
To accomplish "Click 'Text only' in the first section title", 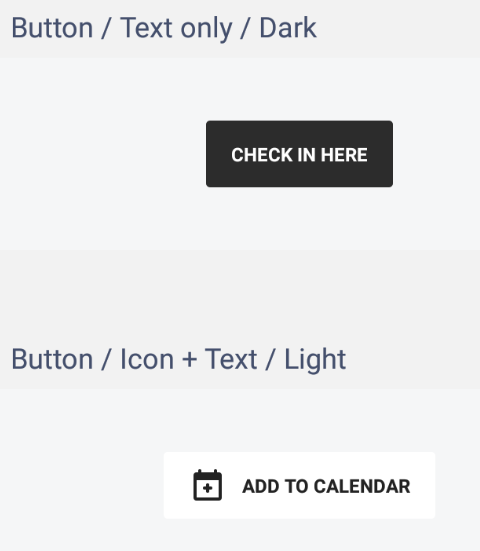I will [x=176, y=28].
